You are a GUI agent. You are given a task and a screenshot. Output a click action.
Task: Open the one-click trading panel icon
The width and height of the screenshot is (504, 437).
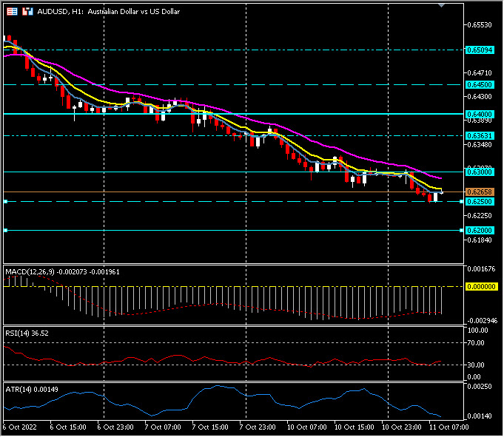point(10,12)
